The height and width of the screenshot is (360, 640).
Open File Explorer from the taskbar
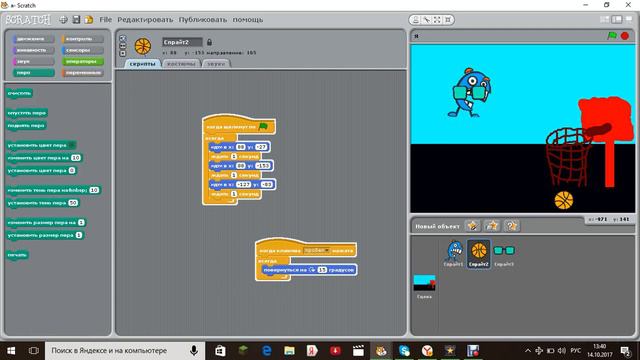point(289,351)
